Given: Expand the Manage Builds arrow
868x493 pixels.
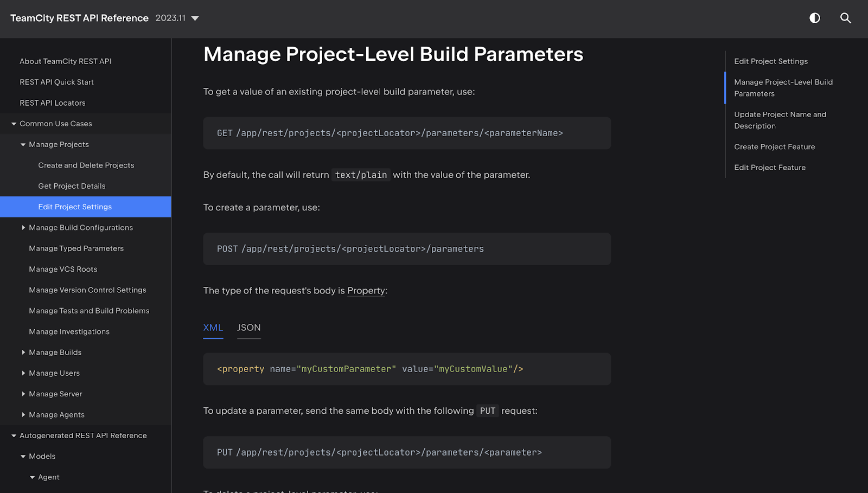Looking at the screenshot, I should (23, 353).
